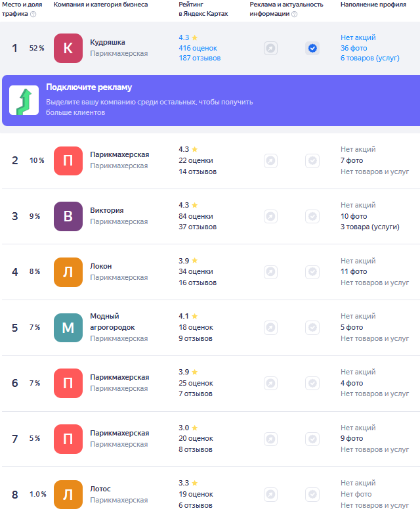
Task: Click the avatar of Парикмахерская rated 3.0
Action: pos(68,439)
